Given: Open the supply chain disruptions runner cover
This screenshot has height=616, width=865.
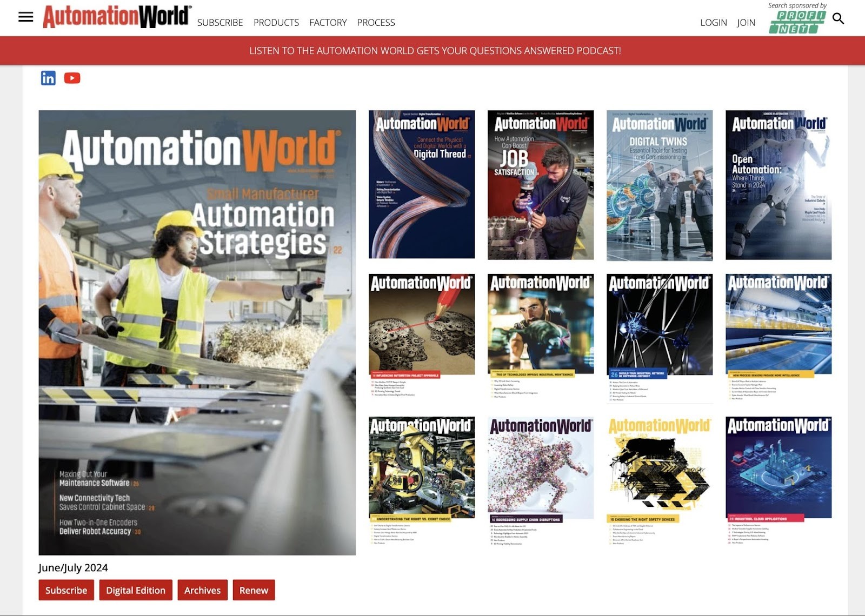Looking at the screenshot, I should [x=541, y=481].
